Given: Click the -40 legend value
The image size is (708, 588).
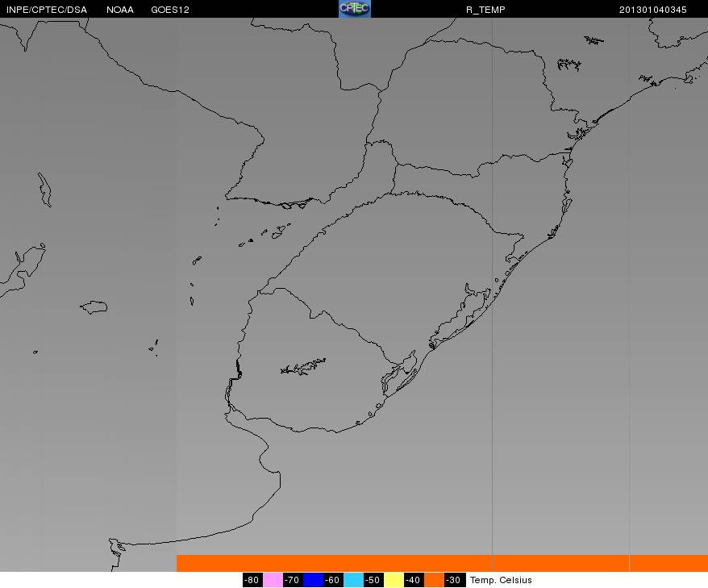Looking at the screenshot, I should 414,580.
